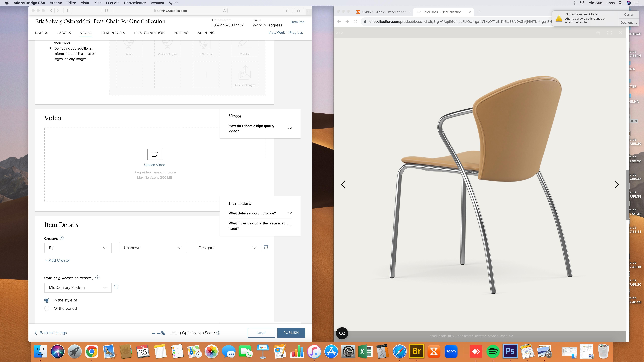Open Adobe Bridge from the Dock
The height and width of the screenshot is (362, 644).
click(417, 351)
